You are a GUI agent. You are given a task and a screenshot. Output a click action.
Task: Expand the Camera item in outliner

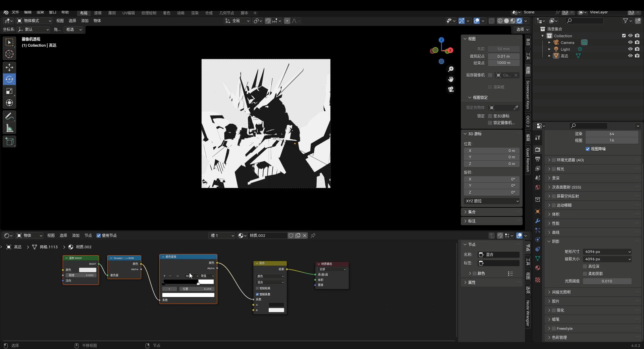[549, 43]
